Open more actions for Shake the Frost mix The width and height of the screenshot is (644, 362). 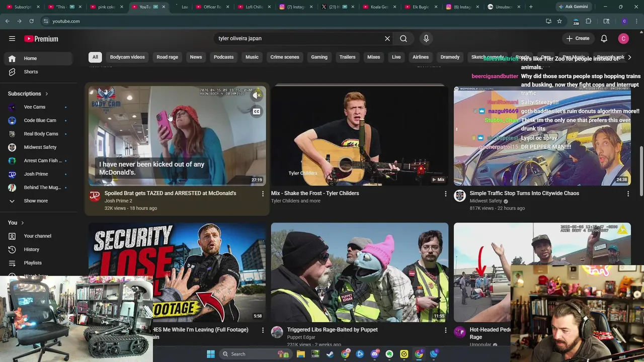tap(445, 194)
